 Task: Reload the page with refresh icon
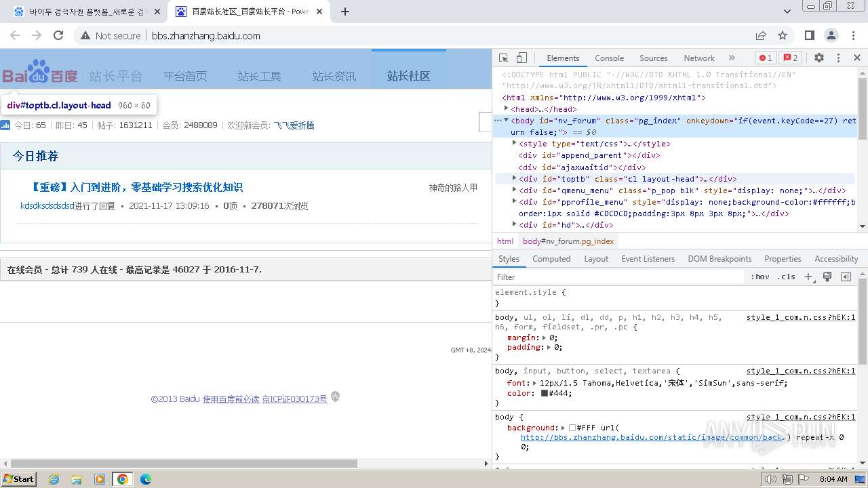pyautogui.click(x=58, y=35)
